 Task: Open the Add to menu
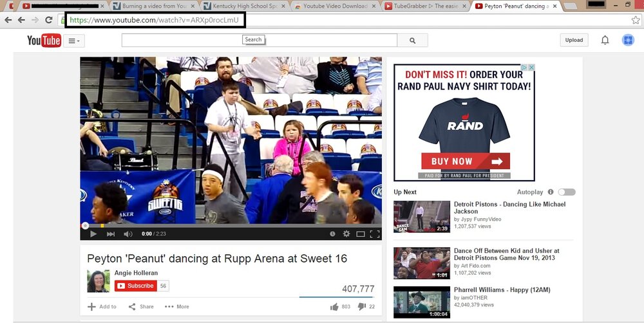pyautogui.click(x=102, y=306)
